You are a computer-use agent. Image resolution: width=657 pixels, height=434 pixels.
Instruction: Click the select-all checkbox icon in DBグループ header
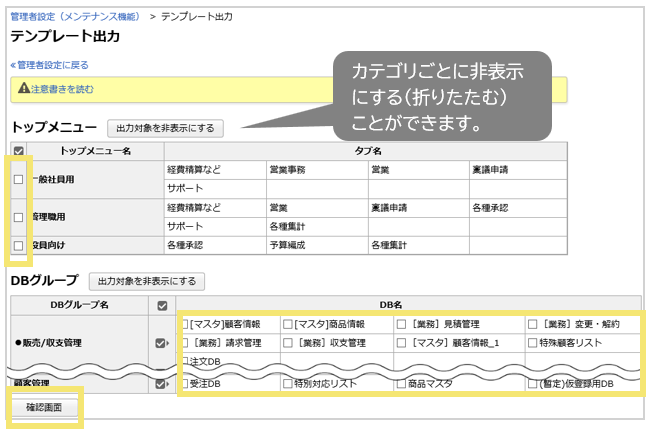point(160,304)
